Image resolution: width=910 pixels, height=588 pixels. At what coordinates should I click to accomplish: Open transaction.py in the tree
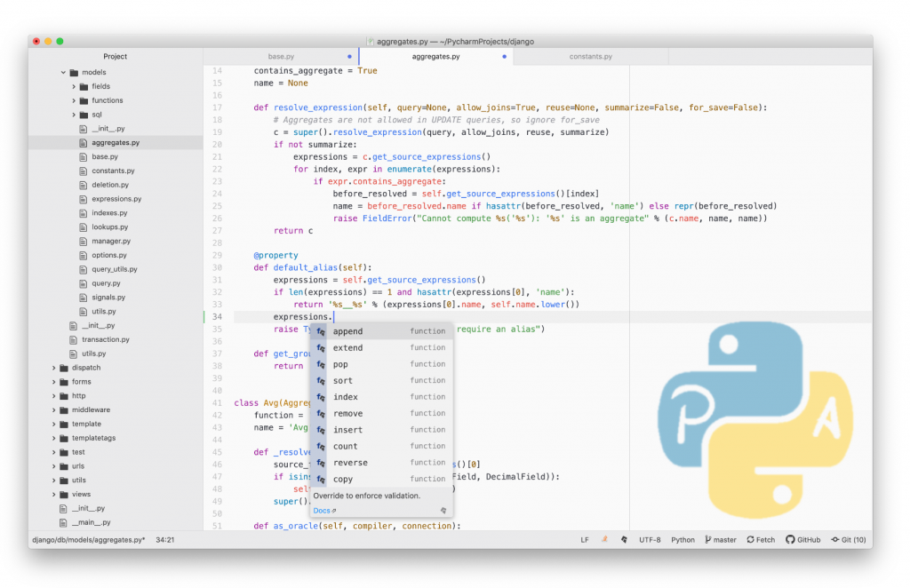click(105, 340)
